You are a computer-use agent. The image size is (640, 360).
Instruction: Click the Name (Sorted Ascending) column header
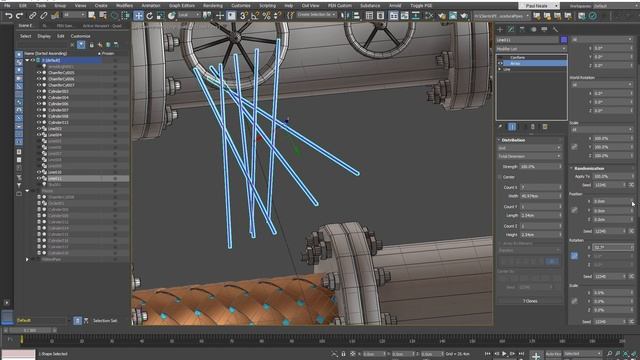point(46,53)
